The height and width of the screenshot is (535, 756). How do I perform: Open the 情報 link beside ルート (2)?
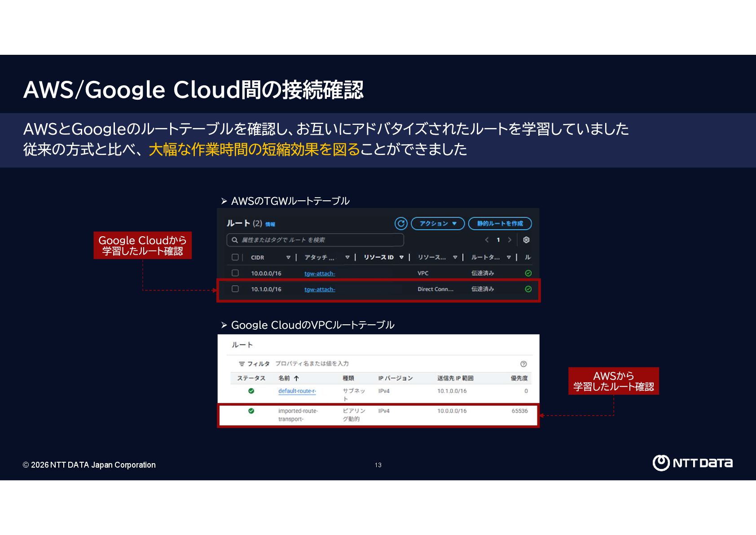point(270,224)
